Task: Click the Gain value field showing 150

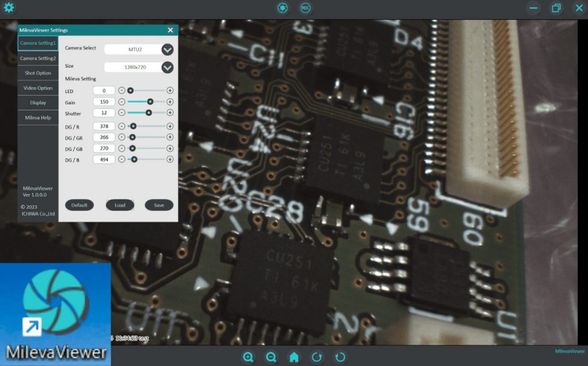Action: pos(104,102)
